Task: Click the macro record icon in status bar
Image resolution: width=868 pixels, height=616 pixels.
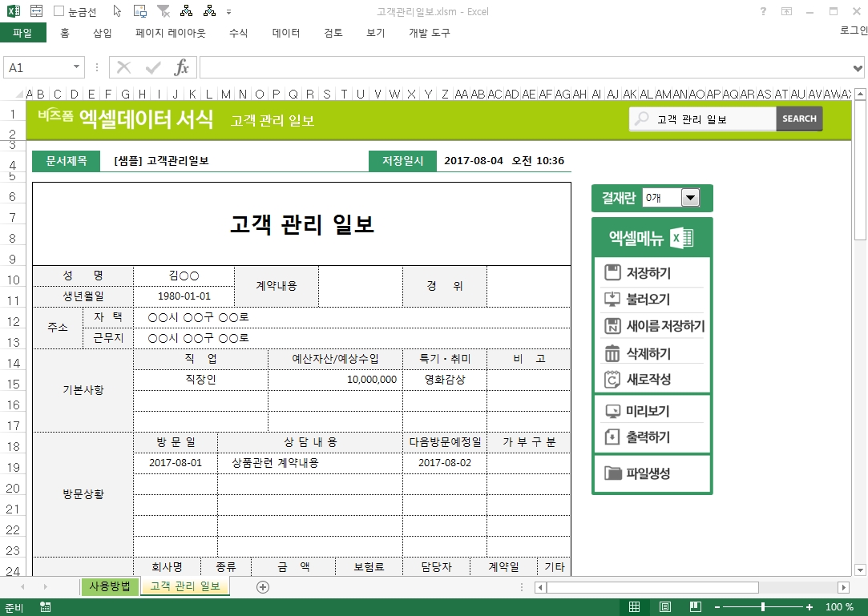Action: 46,607
